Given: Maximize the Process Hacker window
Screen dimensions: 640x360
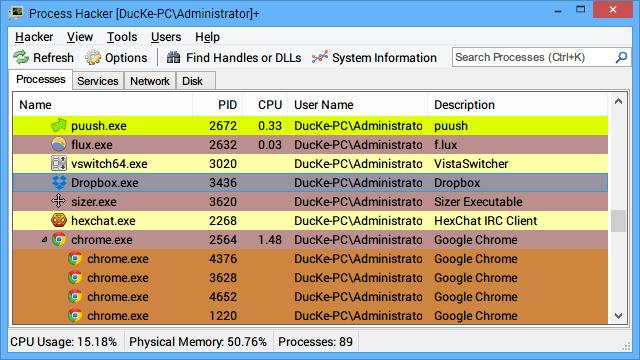Looking at the screenshot, I should coord(580,10).
